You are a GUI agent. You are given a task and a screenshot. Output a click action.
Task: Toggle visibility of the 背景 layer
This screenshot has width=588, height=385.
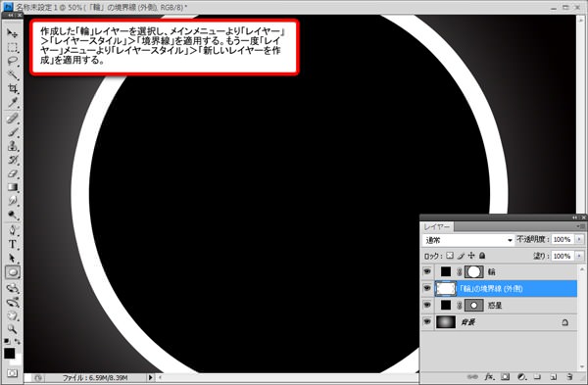[x=427, y=322]
